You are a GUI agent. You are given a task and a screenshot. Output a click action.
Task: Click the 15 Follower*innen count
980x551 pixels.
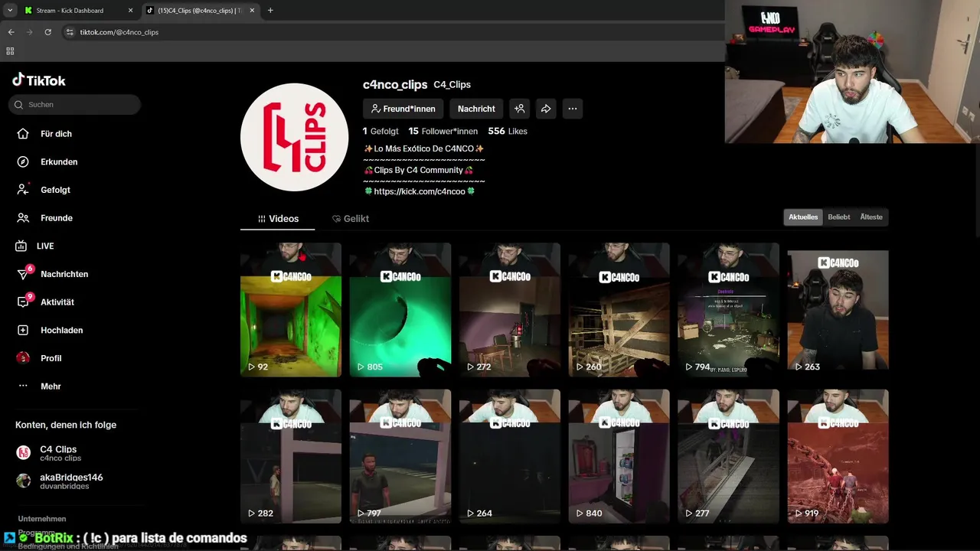443,132
